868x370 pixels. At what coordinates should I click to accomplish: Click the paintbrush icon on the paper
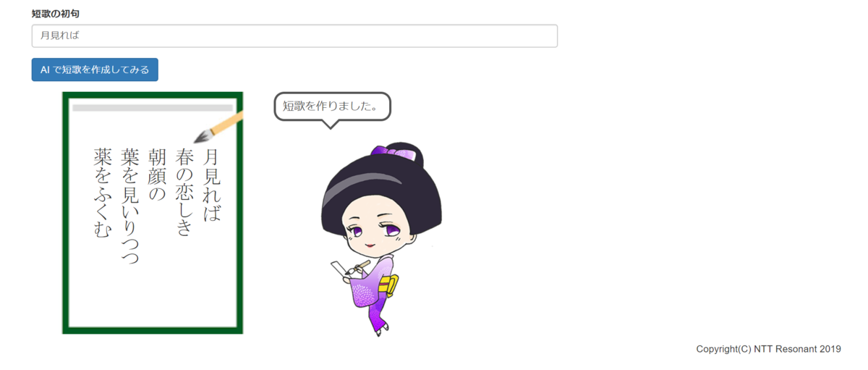coord(218,127)
